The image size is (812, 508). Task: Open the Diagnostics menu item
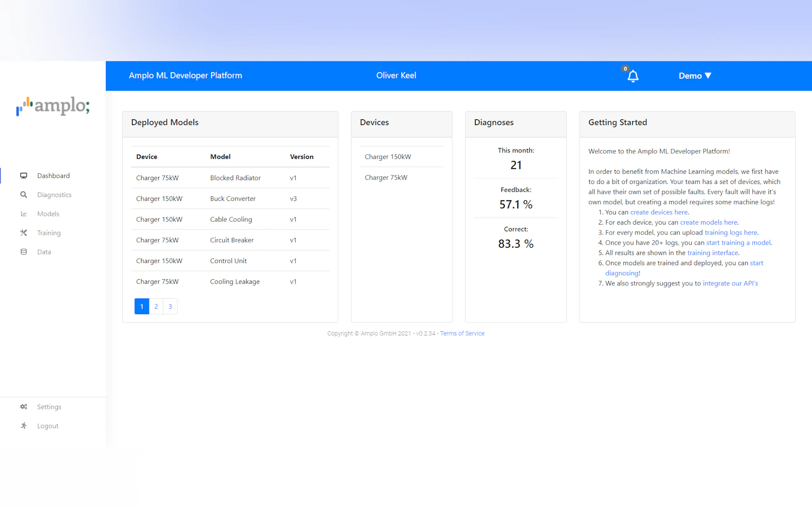(x=54, y=195)
